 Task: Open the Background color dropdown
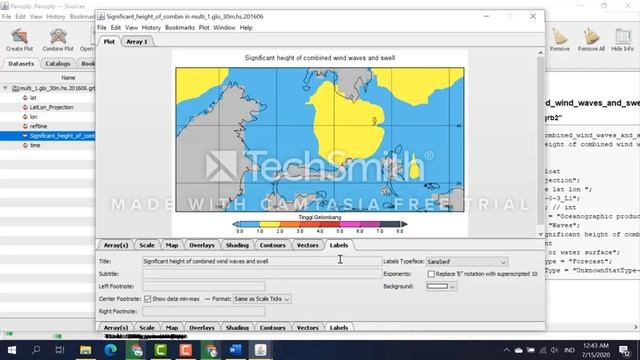452,287
